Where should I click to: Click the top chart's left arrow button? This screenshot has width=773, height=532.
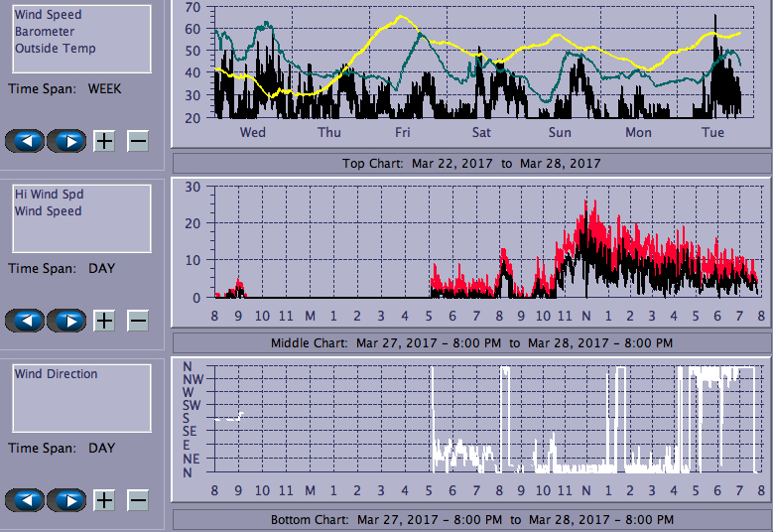25,141
